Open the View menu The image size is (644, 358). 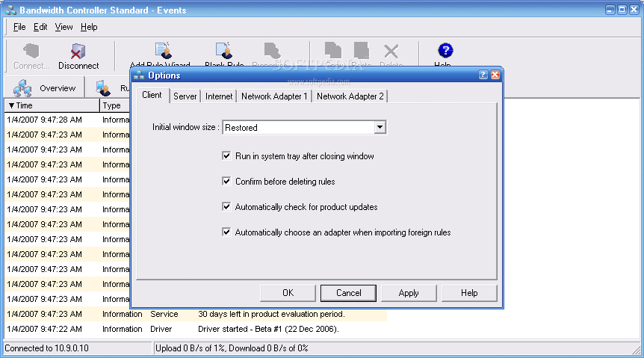coord(64,27)
